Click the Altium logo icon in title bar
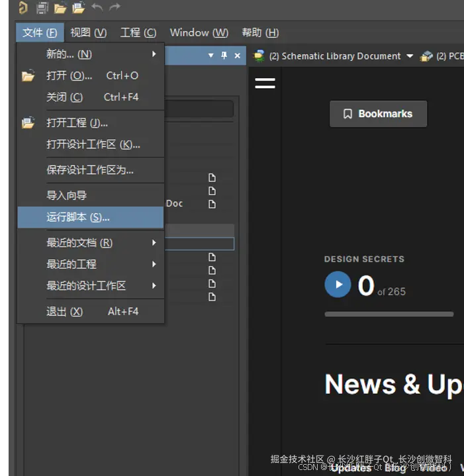Viewport: 464px width, 476px height. click(23, 7)
